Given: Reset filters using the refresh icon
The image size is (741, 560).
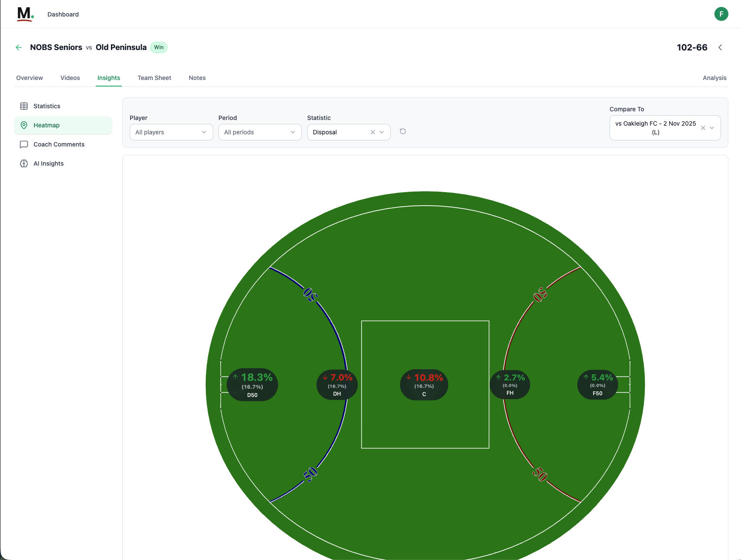Looking at the screenshot, I should tap(402, 131).
